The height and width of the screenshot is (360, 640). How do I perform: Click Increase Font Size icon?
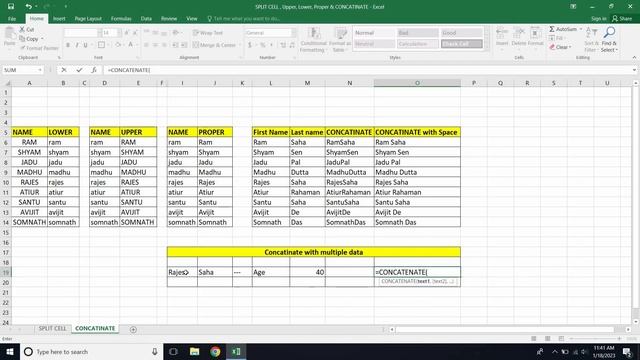pyautogui.click(x=127, y=33)
